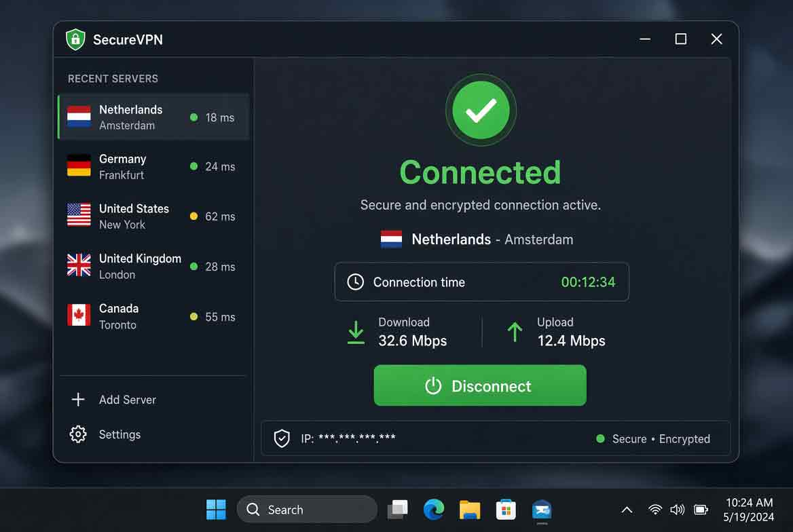The width and height of the screenshot is (793, 532).
Task: Click the 28 ms latency value
Action: pos(220,267)
